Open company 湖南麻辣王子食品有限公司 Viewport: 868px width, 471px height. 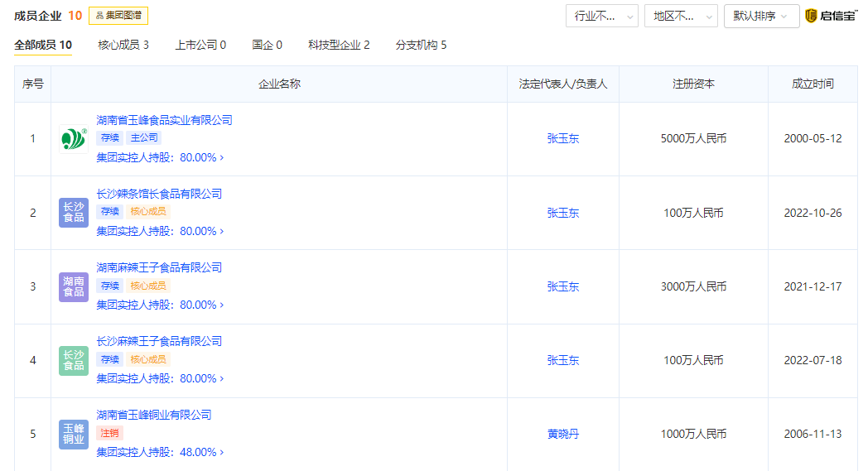(x=159, y=267)
